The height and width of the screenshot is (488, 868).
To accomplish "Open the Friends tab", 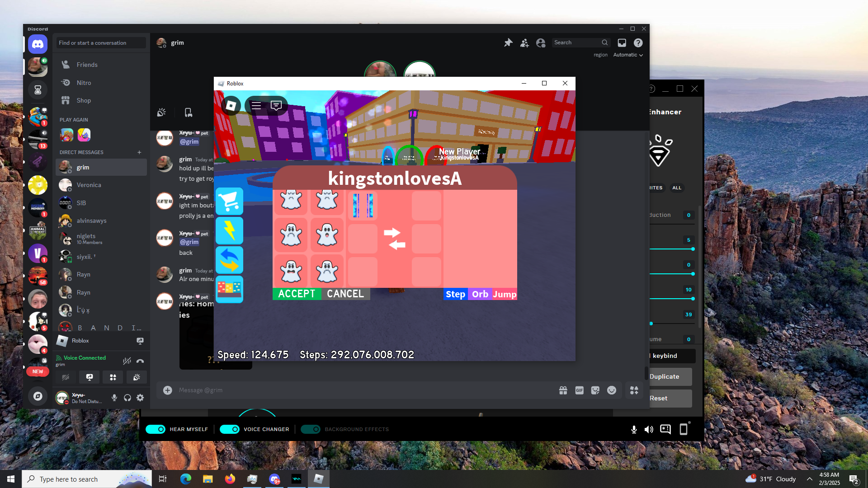I will pos(87,65).
